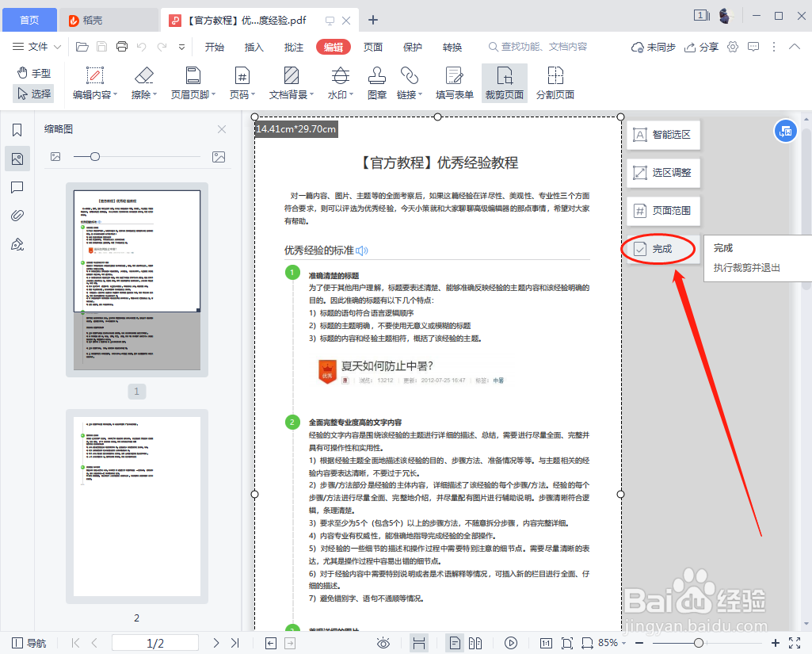Click the search functions input field
The height and width of the screenshot is (654, 812).
click(539, 47)
